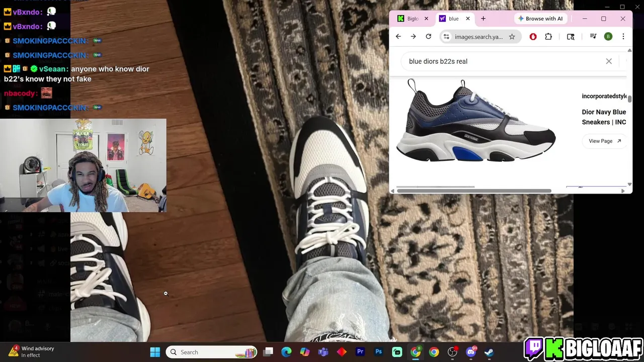This screenshot has height=362, width=644.
Task: Click the nbacody emote in chat
Action: click(x=46, y=93)
